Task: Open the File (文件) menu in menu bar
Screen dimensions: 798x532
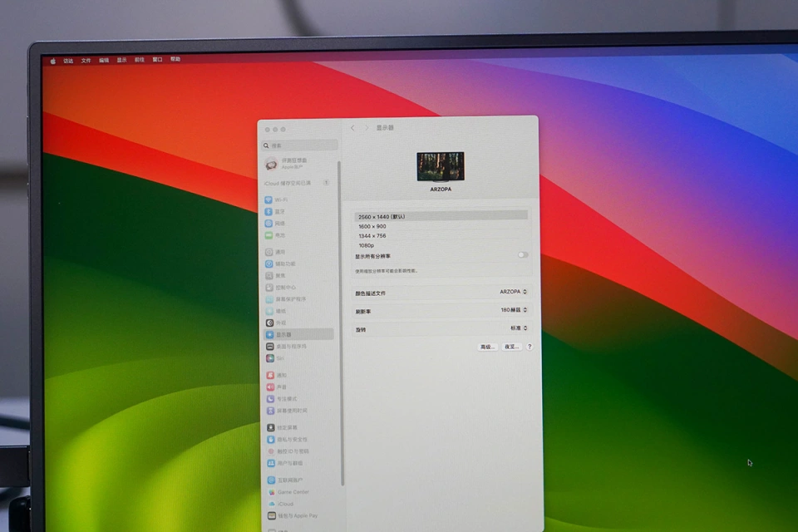Action: coord(86,61)
